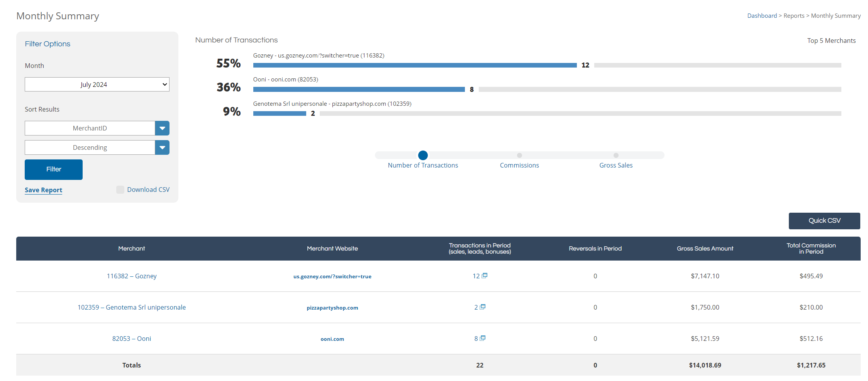Expand the MerchantID sort dropdown arrow
The width and height of the screenshot is (868, 381).
(162, 128)
